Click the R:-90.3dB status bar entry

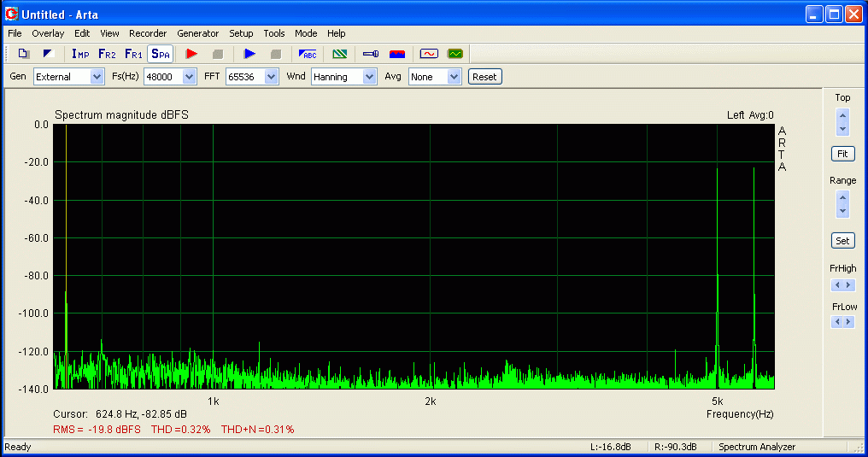pos(676,447)
